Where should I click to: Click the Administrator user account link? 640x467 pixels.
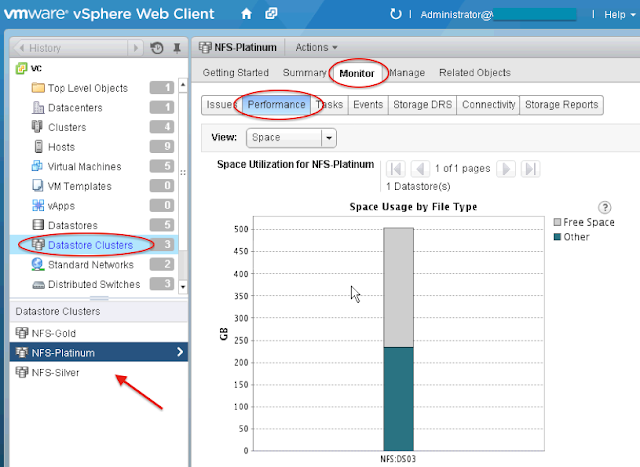(498, 15)
